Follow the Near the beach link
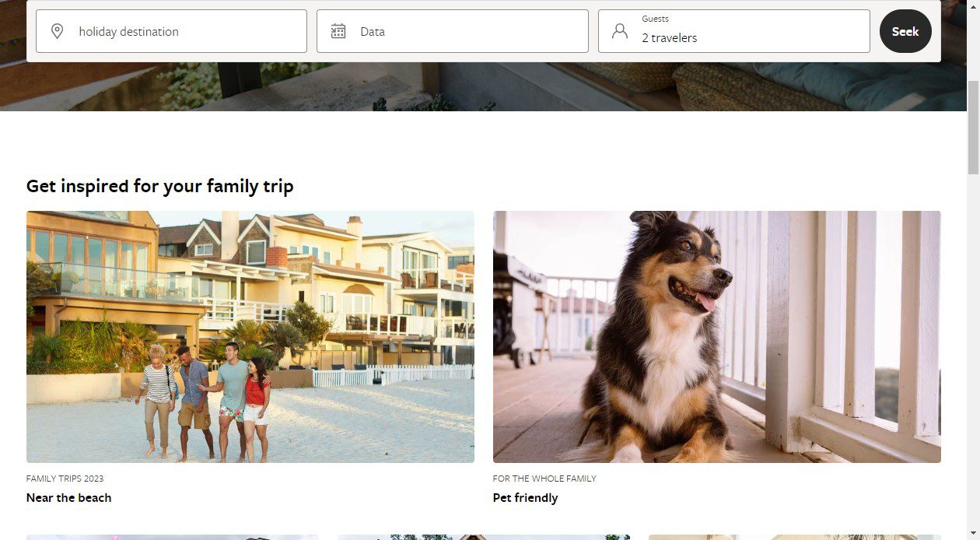The height and width of the screenshot is (540, 980). [x=68, y=498]
